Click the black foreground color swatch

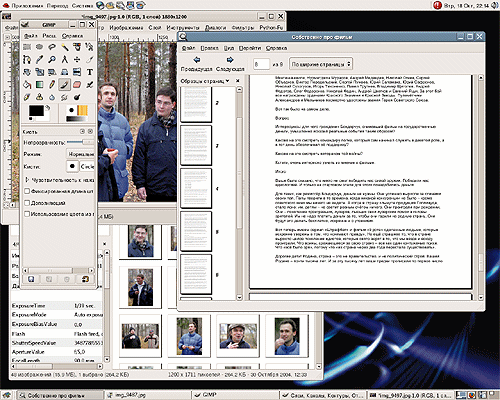pyautogui.click(x=36, y=111)
